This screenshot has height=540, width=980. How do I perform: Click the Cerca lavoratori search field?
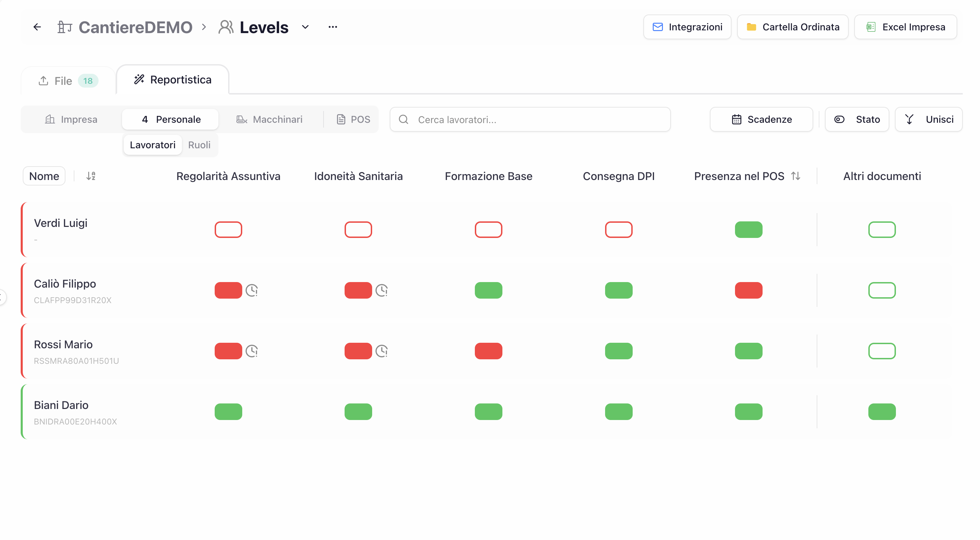[530, 120]
